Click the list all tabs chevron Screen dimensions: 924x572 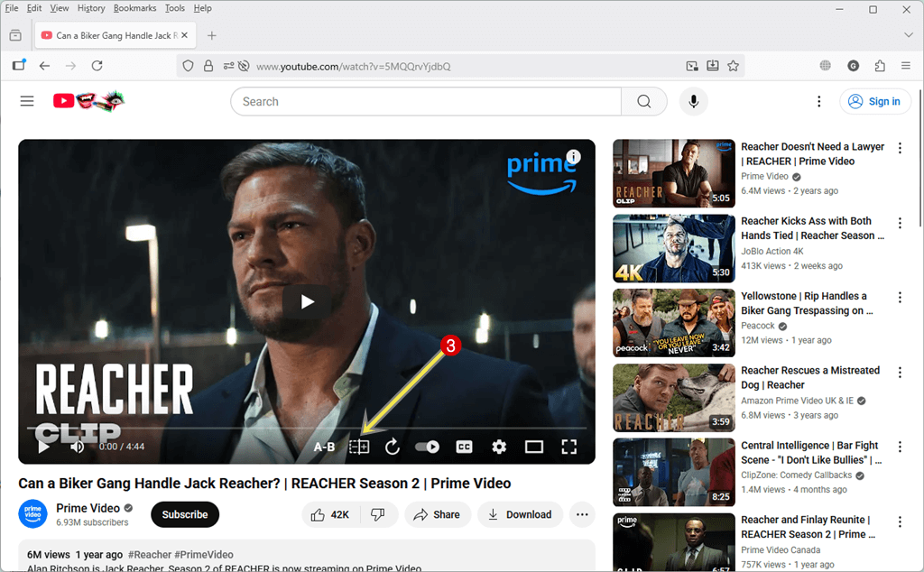[908, 35]
